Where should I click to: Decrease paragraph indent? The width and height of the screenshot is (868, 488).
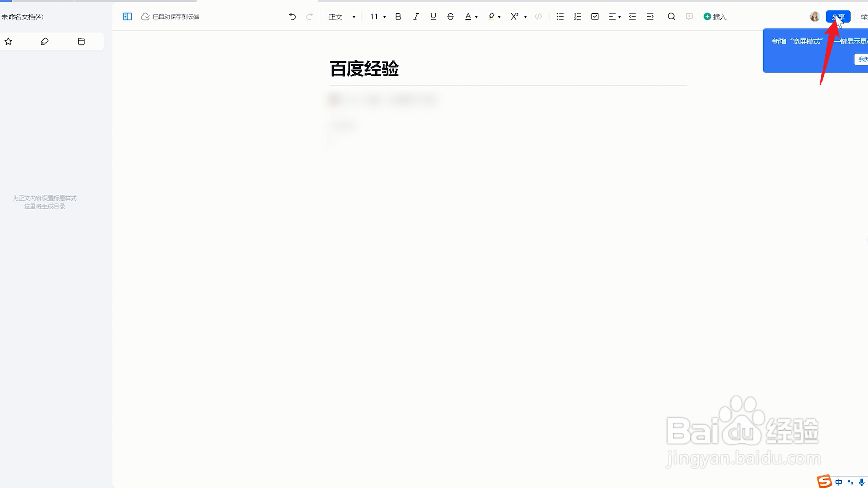pos(632,17)
